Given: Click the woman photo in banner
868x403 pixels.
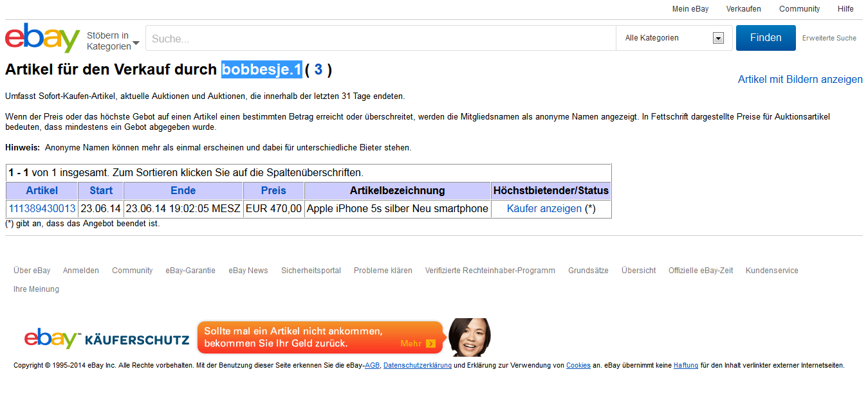Looking at the screenshot, I should pos(469,337).
